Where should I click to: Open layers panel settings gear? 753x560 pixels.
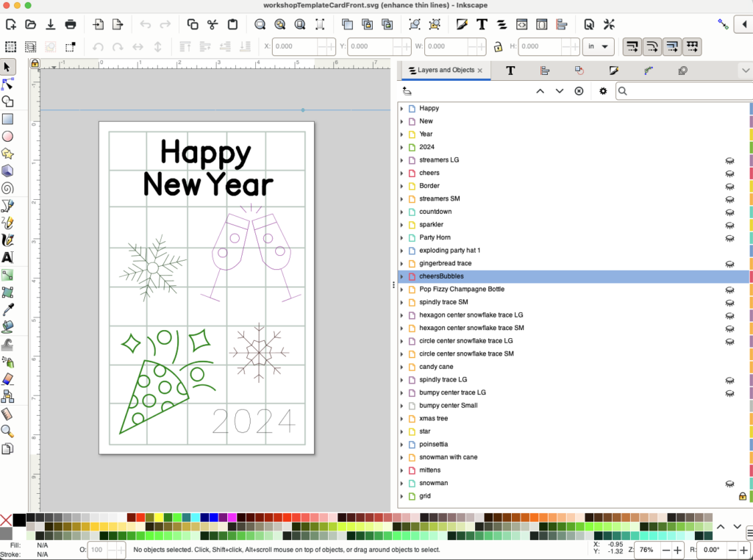[x=603, y=91]
